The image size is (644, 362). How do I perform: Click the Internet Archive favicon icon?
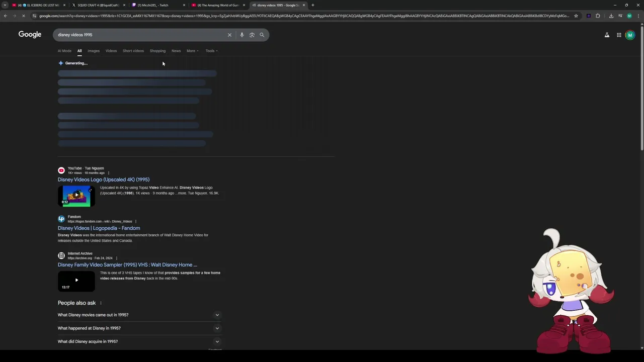(61, 255)
